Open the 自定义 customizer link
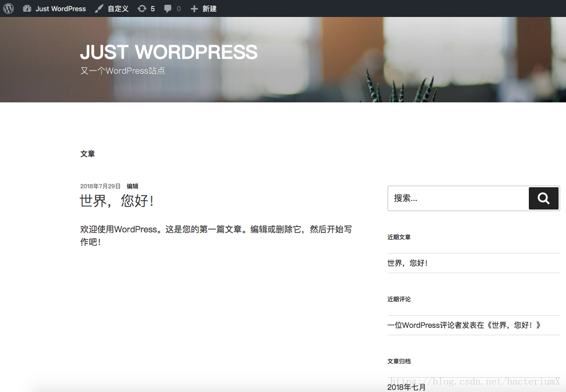Image resolution: width=566 pixels, height=392 pixels. 118,8
